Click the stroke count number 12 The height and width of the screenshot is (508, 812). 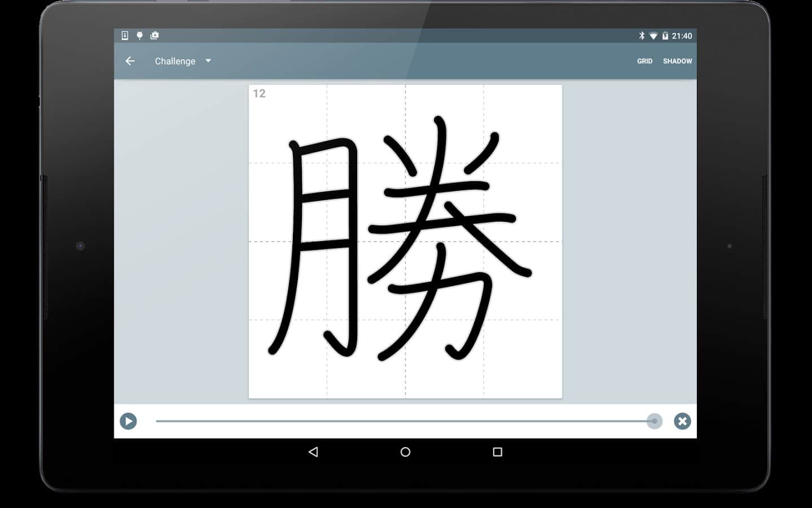pos(259,94)
